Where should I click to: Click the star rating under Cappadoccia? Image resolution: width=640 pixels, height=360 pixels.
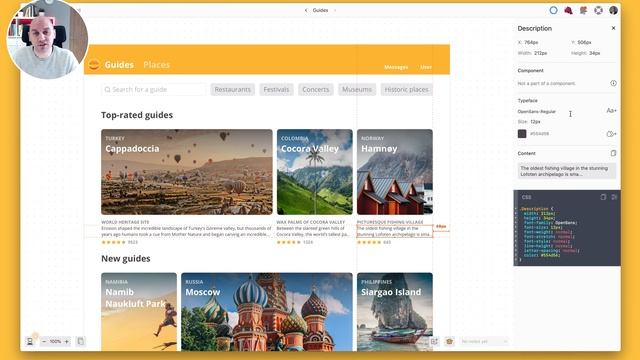pyautogui.click(x=114, y=242)
